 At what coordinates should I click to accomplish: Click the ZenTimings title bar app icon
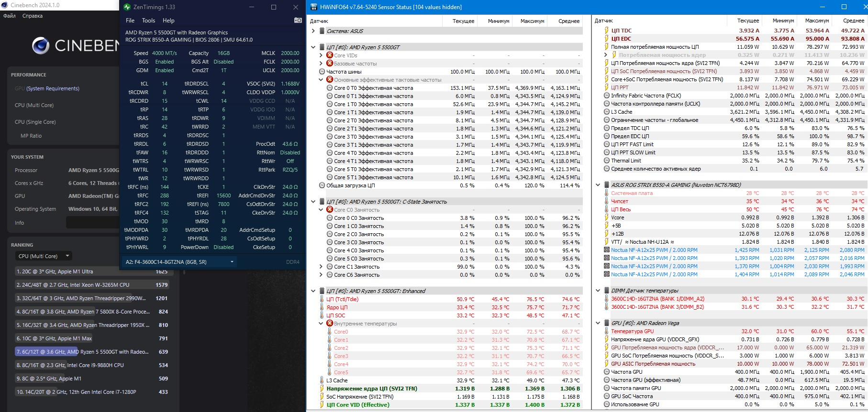(x=127, y=7)
